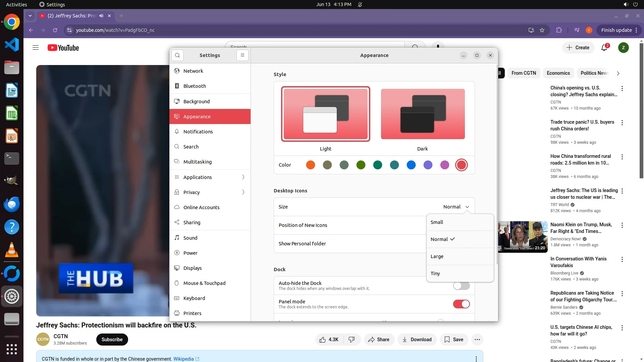
Task: Open the Wikipedia link about CGTN
Action: pos(183,359)
